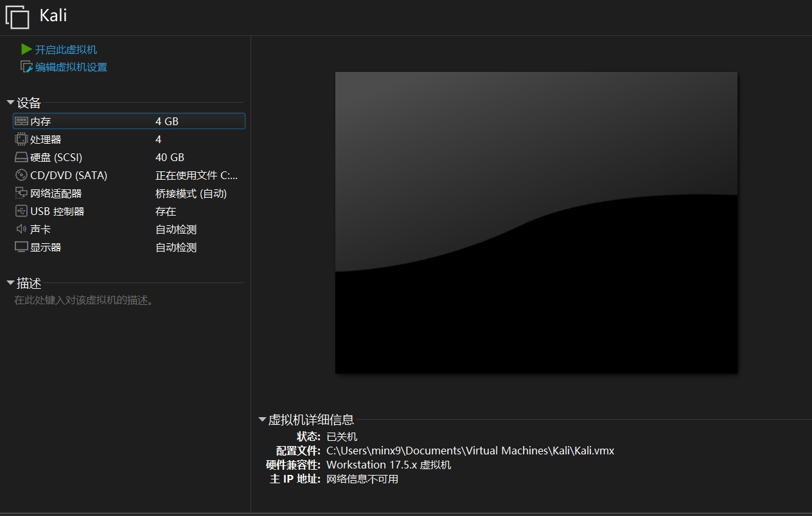
Task: Click the USB controller icon
Action: (21, 211)
